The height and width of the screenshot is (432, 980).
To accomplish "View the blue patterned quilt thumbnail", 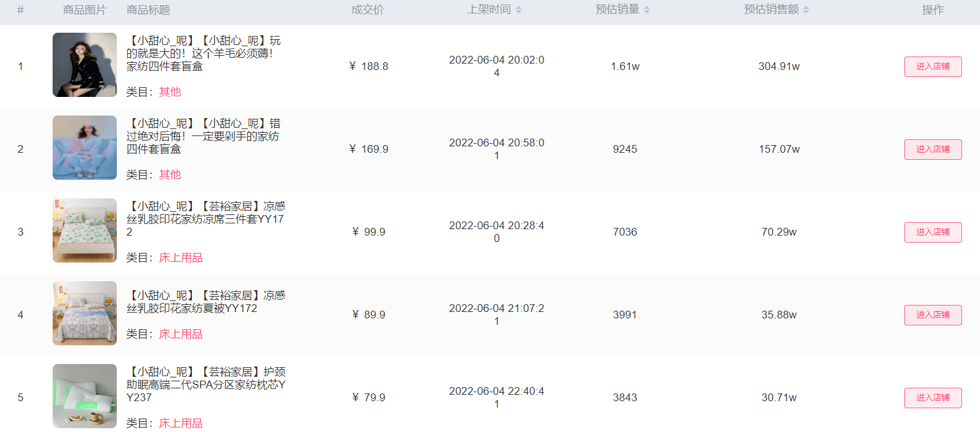I will tap(85, 313).
